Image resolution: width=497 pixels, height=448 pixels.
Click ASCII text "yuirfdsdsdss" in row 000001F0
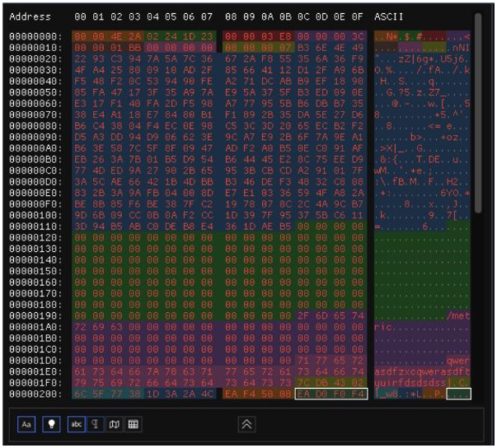[410, 383]
